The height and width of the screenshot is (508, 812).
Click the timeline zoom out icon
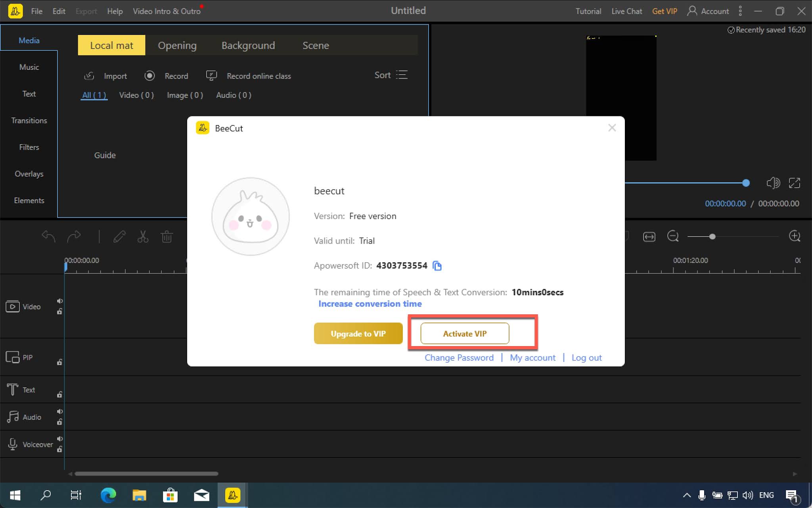point(673,236)
